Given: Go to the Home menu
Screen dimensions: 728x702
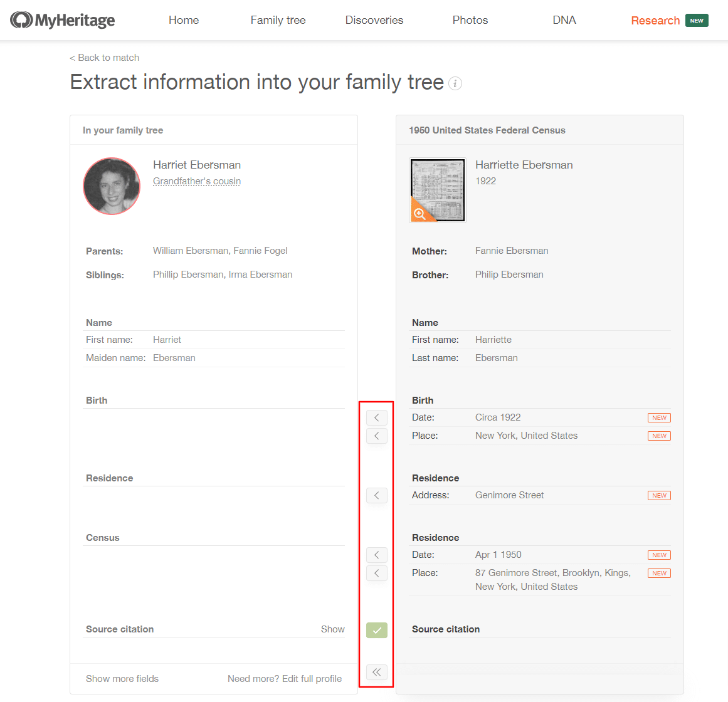Looking at the screenshot, I should point(184,21).
